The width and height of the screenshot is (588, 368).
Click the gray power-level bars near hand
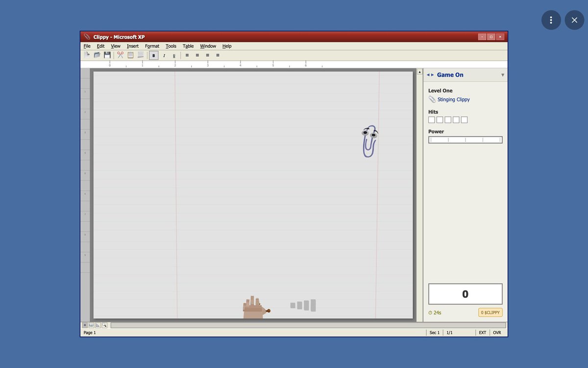(303, 305)
